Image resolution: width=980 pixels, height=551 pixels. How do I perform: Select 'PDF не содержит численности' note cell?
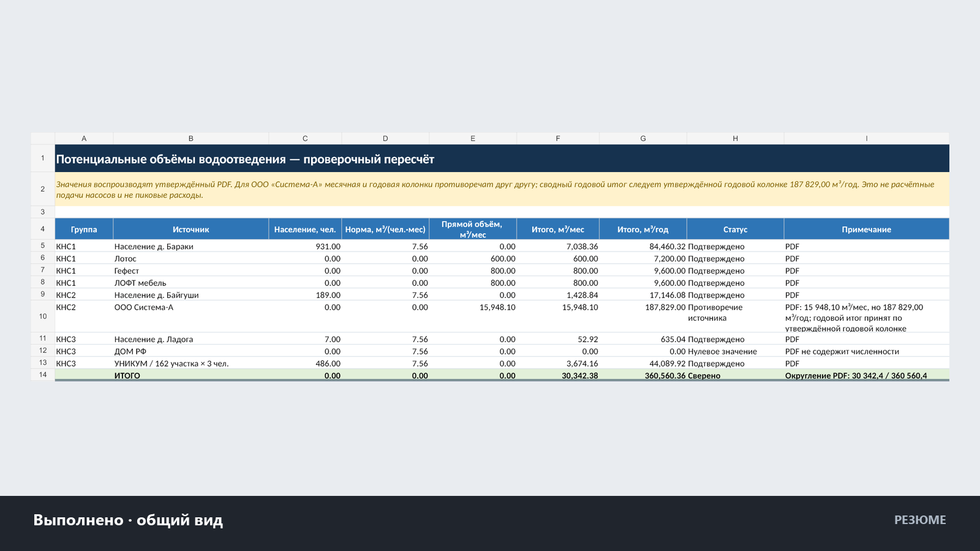tap(867, 351)
